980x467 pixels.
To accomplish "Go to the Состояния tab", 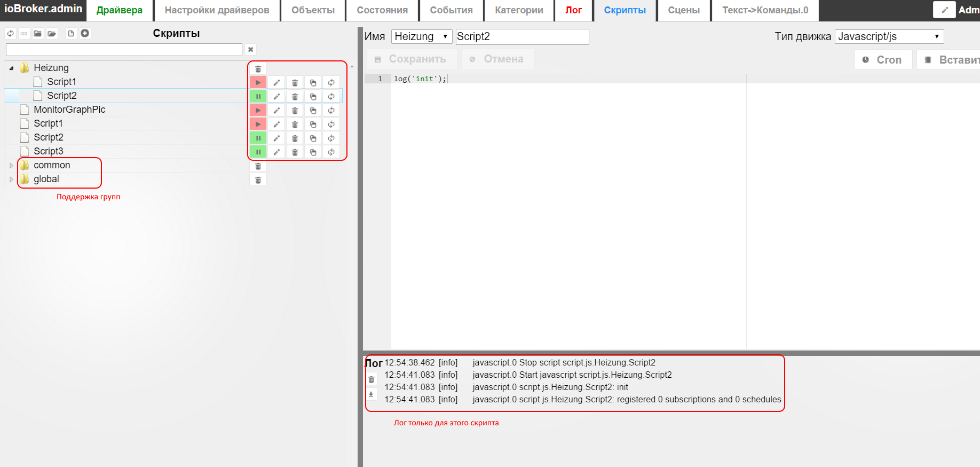I will (x=382, y=10).
